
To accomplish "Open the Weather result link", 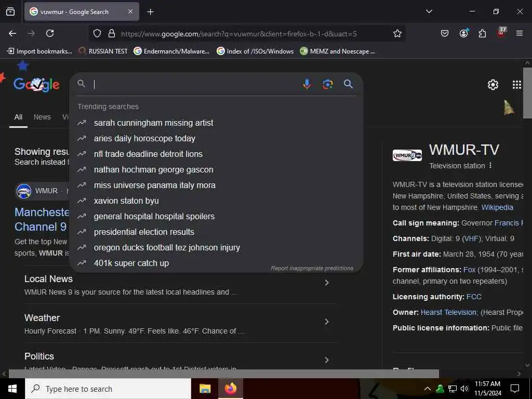I will click(42, 318).
